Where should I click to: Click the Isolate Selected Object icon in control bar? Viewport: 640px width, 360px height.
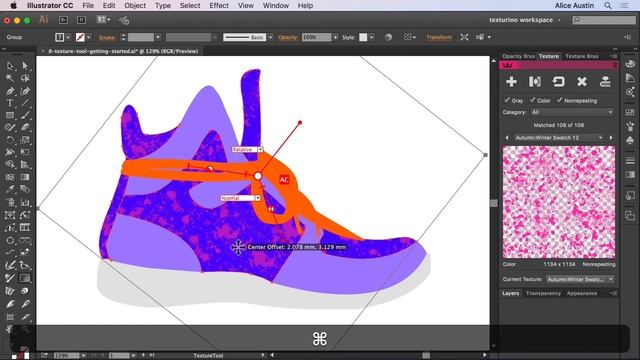click(464, 37)
